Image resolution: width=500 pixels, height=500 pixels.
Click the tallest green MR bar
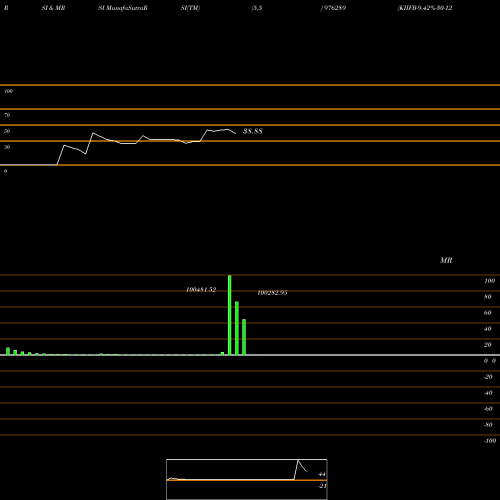pyautogui.click(x=230, y=315)
